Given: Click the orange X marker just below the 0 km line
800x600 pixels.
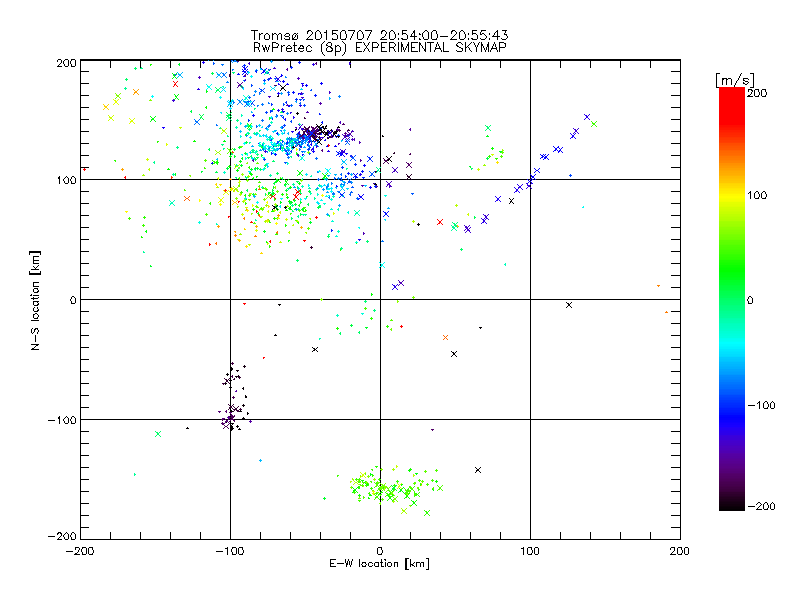Looking at the screenshot, I should tap(445, 337).
